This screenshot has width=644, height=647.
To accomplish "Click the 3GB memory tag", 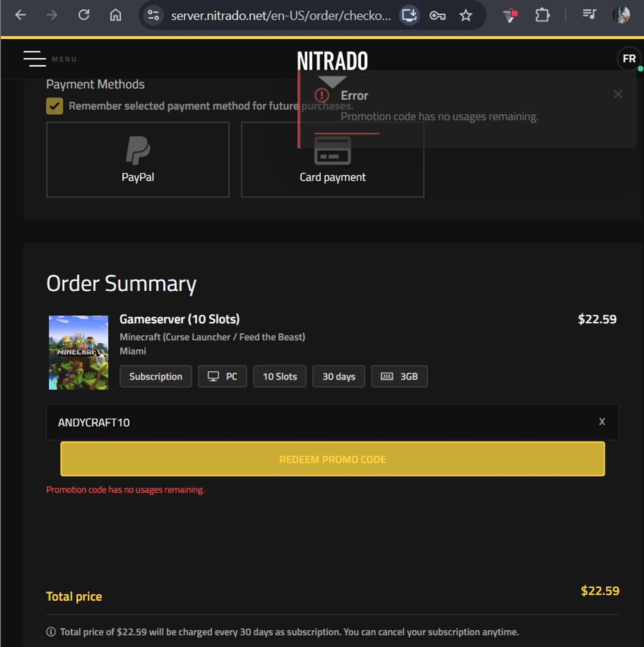I will pos(399,377).
